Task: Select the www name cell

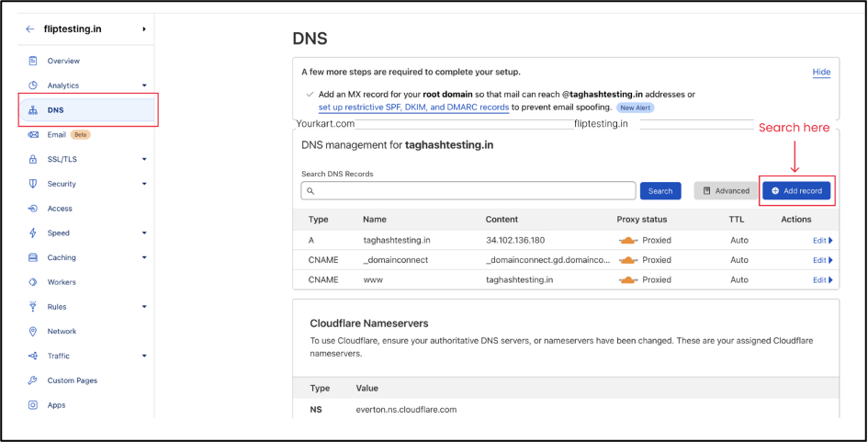Action: click(x=373, y=279)
